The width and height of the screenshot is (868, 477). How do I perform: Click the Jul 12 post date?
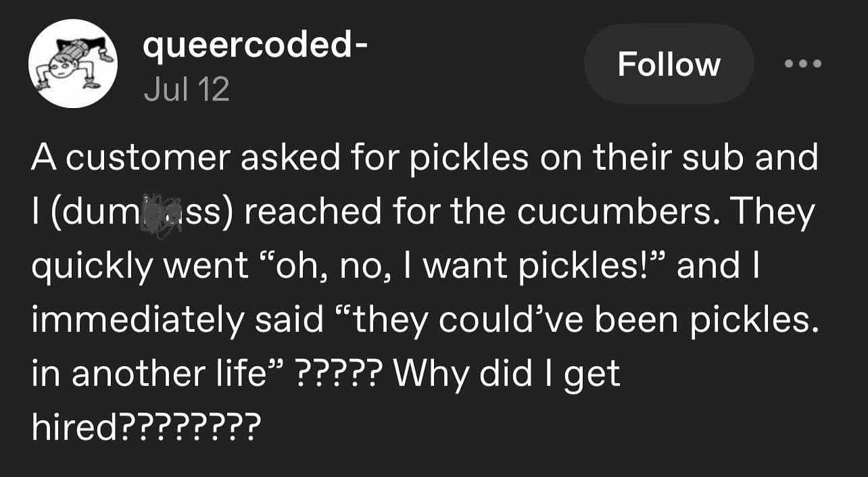tap(187, 89)
